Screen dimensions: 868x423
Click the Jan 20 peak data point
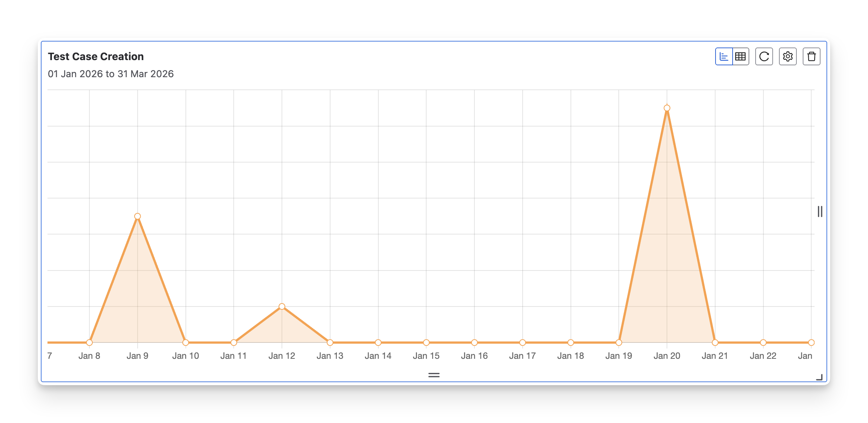(x=667, y=108)
